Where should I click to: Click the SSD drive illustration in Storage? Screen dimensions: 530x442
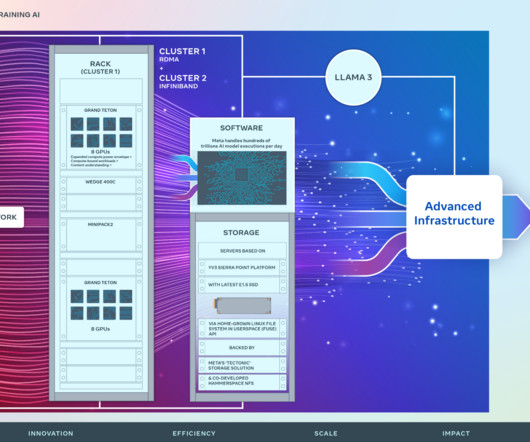click(242, 305)
